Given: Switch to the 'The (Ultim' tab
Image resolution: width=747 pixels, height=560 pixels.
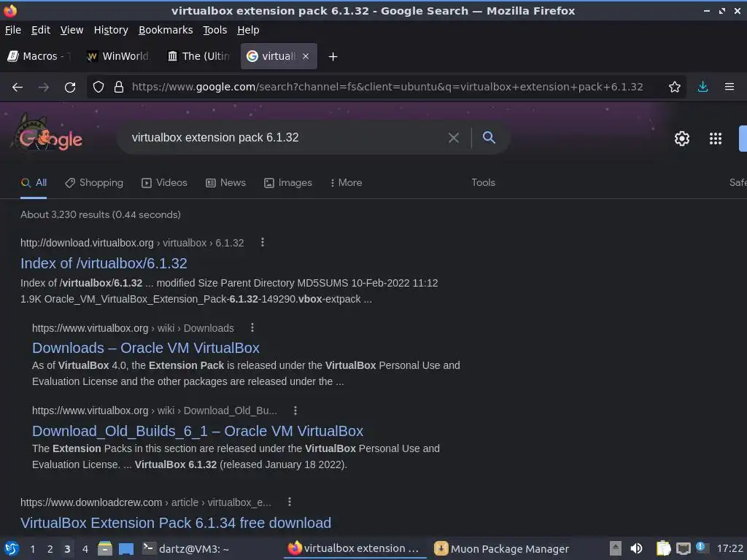Looking at the screenshot, I should pyautogui.click(x=200, y=56).
